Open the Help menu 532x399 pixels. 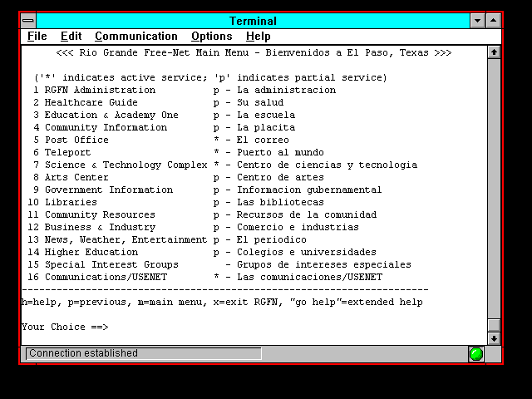coord(258,37)
